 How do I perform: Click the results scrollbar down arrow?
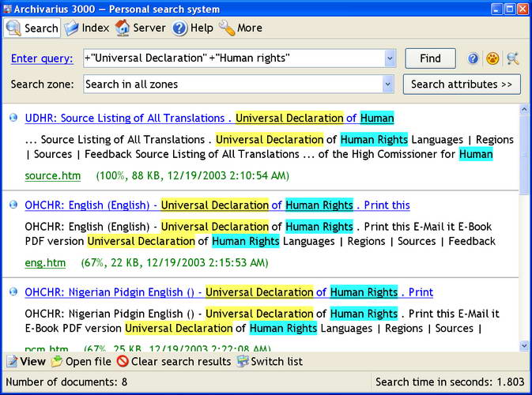coord(524,345)
